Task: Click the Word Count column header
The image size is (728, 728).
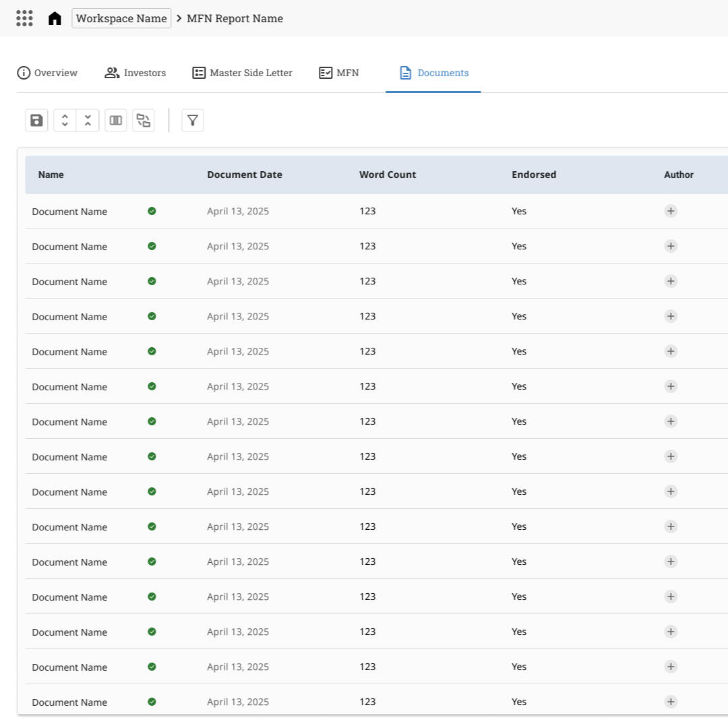Action: pyautogui.click(x=388, y=175)
